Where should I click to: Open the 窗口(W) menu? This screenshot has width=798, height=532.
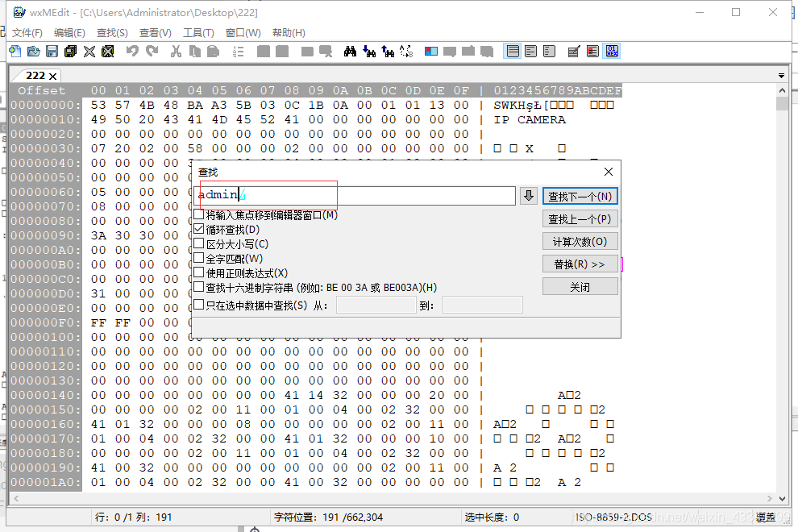point(243,32)
